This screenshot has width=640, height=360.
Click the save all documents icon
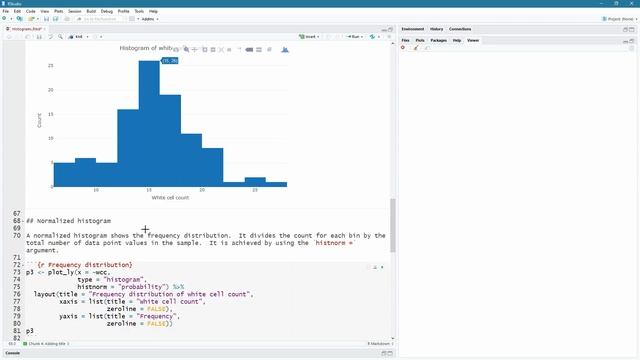[x=56, y=19]
